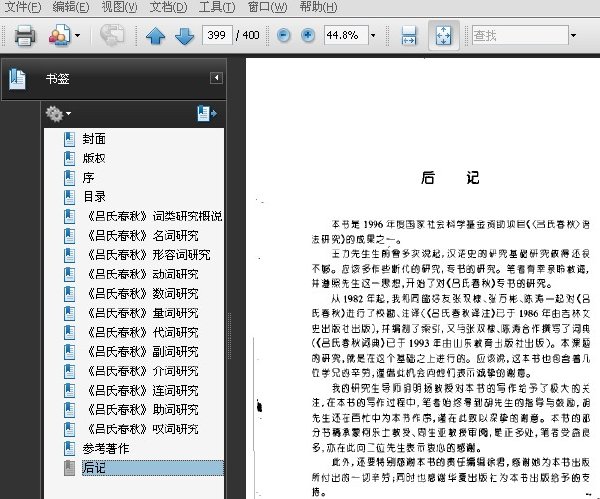Toggle the fit one full page icon
This screenshot has height=499, width=600.
[x=443, y=36]
